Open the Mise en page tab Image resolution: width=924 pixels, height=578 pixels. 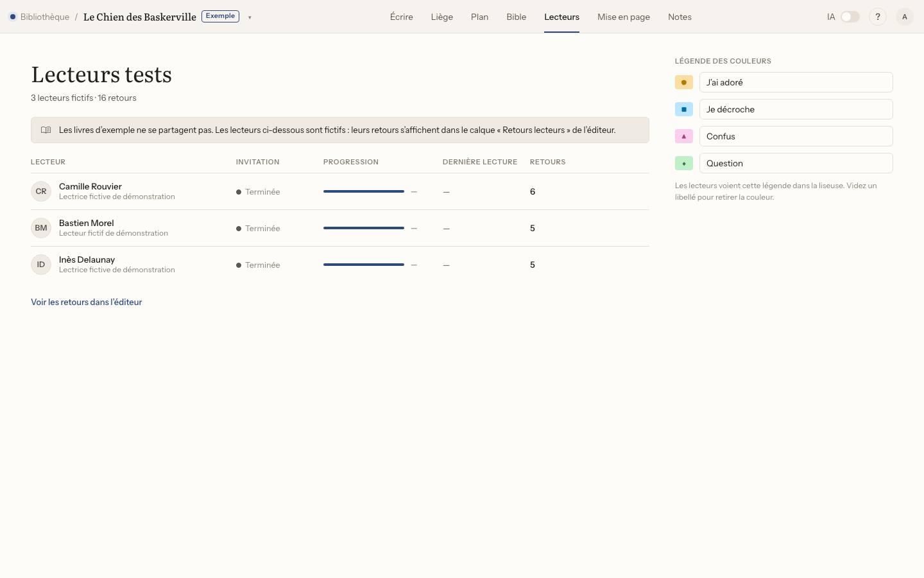(624, 17)
